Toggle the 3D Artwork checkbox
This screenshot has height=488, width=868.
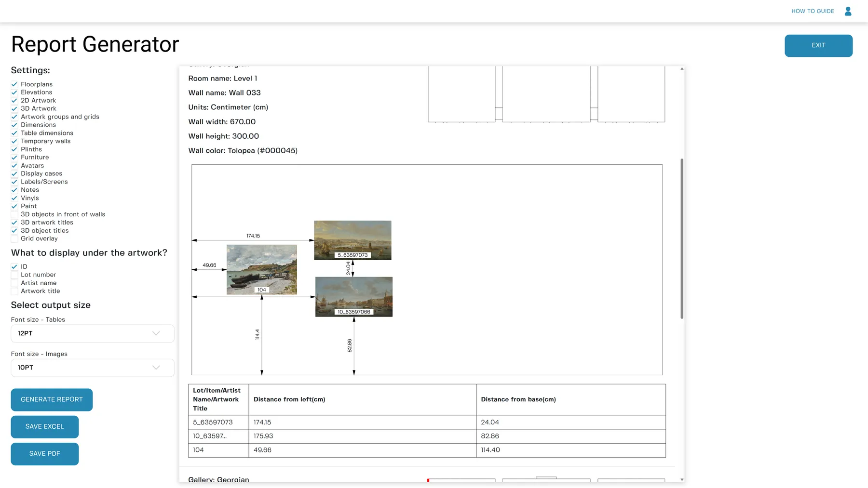pos(14,109)
